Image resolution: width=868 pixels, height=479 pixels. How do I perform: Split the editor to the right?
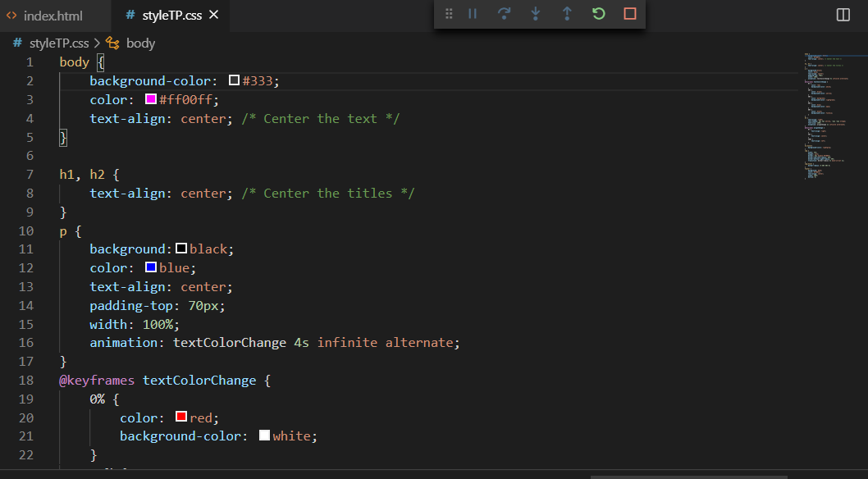click(843, 15)
